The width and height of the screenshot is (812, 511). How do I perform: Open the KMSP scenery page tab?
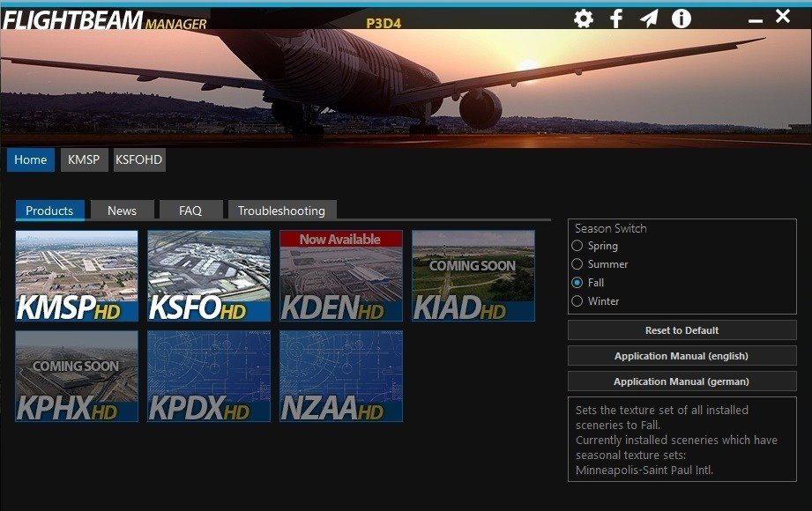(x=85, y=159)
